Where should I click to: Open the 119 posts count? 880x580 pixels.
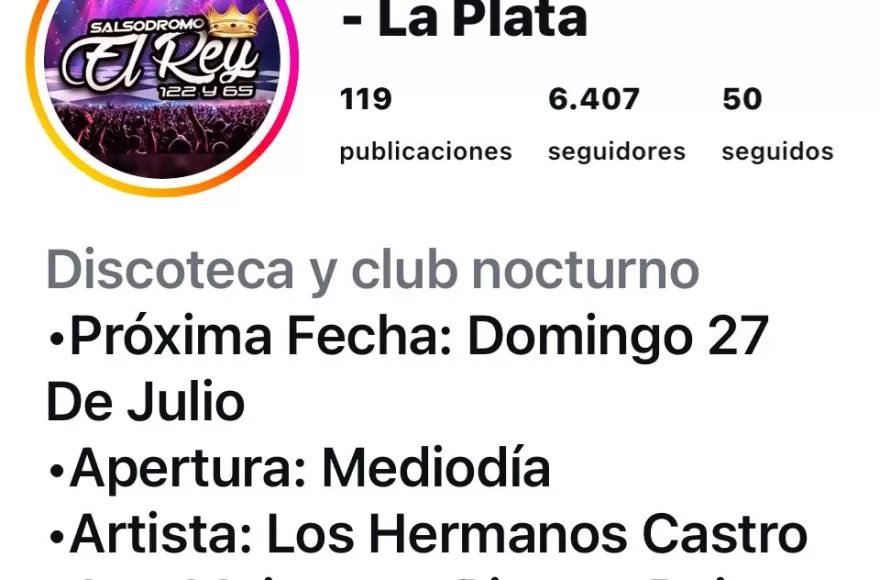(366, 99)
